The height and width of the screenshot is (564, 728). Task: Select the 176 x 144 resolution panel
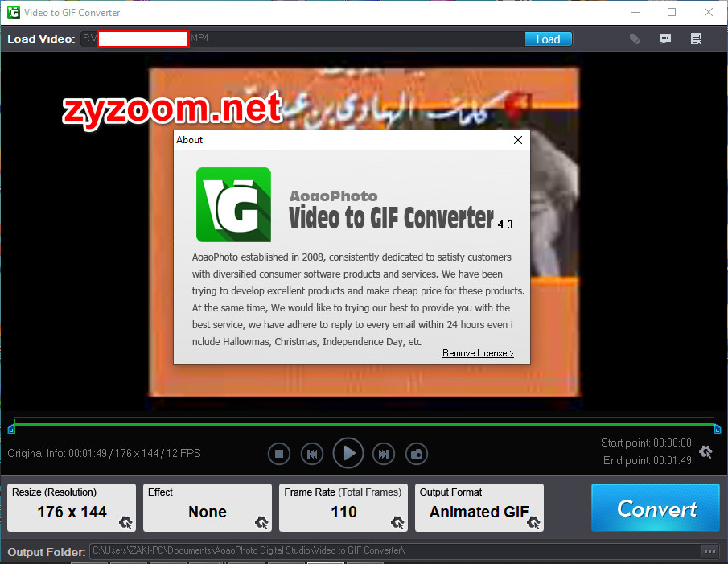[72, 508]
